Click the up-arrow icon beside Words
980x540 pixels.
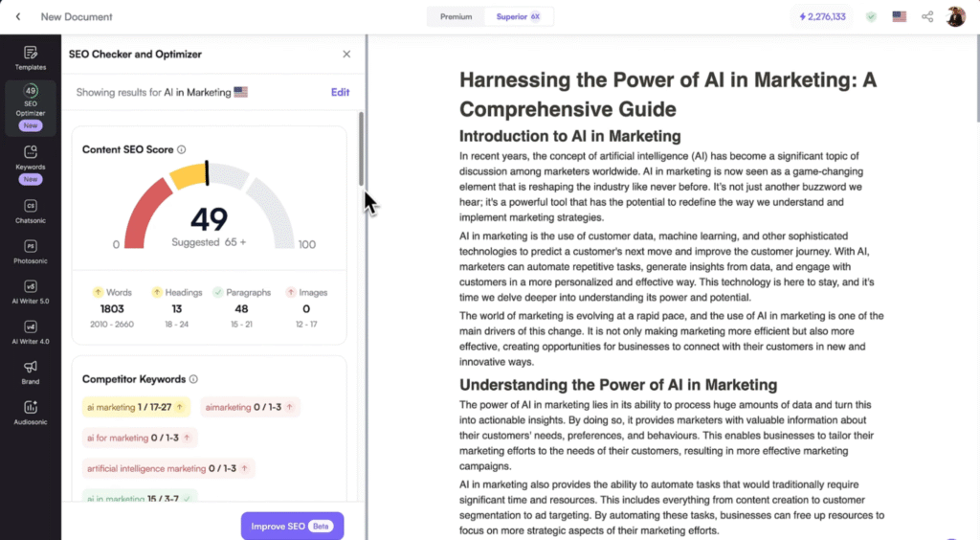pyautogui.click(x=99, y=292)
